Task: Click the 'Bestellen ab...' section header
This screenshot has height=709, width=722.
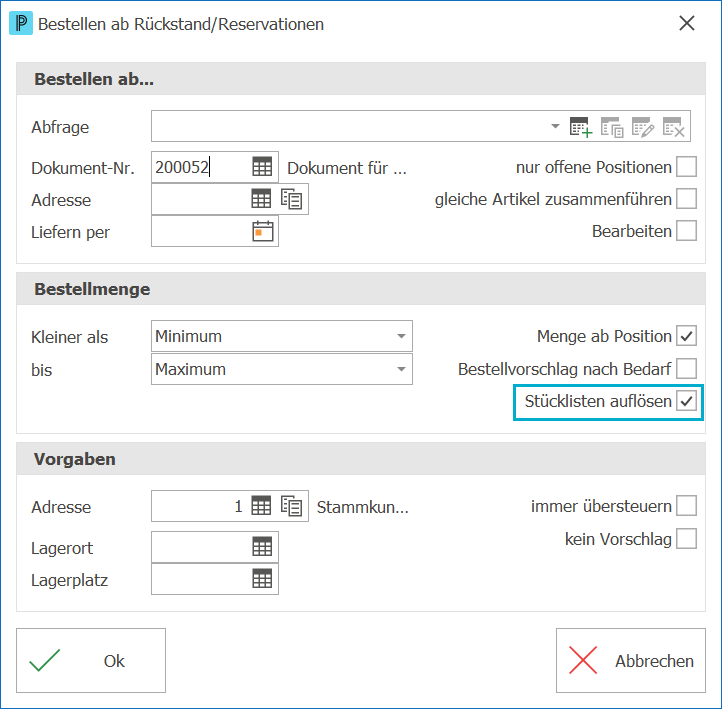Action: click(361, 79)
